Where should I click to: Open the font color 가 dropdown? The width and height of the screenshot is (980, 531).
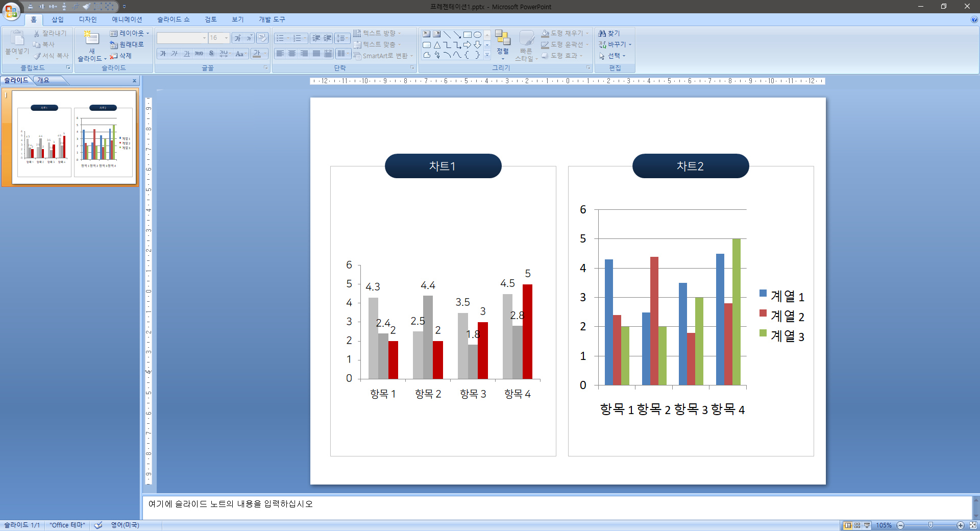click(x=265, y=54)
